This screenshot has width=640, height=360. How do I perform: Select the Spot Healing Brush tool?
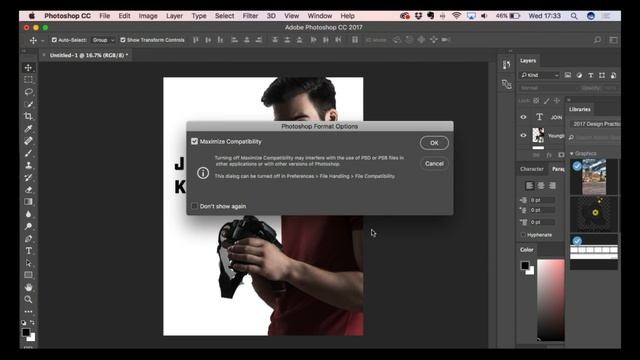[x=28, y=141]
